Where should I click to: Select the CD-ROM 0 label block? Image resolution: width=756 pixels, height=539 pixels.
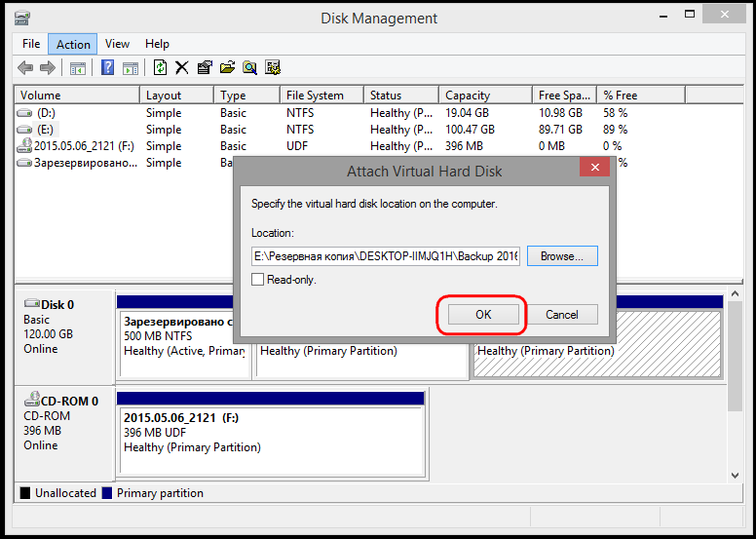tap(65, 434)
